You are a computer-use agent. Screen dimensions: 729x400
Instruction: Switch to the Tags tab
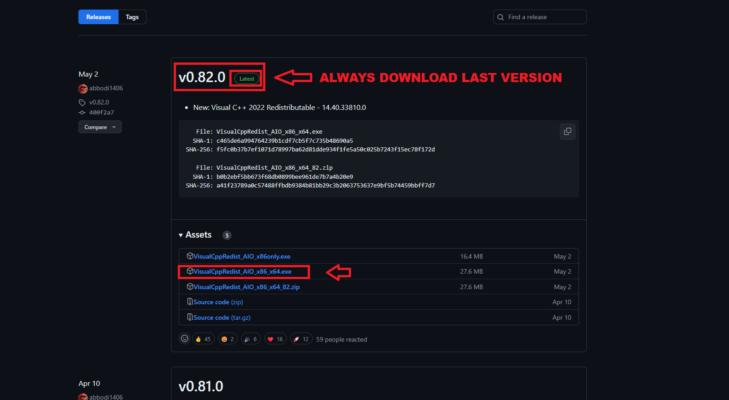[x=132, y=17]
